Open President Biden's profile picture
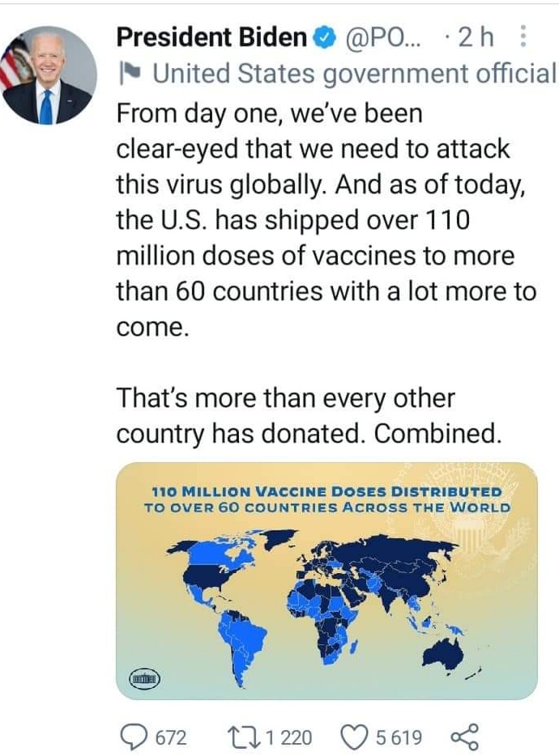 coord(48,75)
